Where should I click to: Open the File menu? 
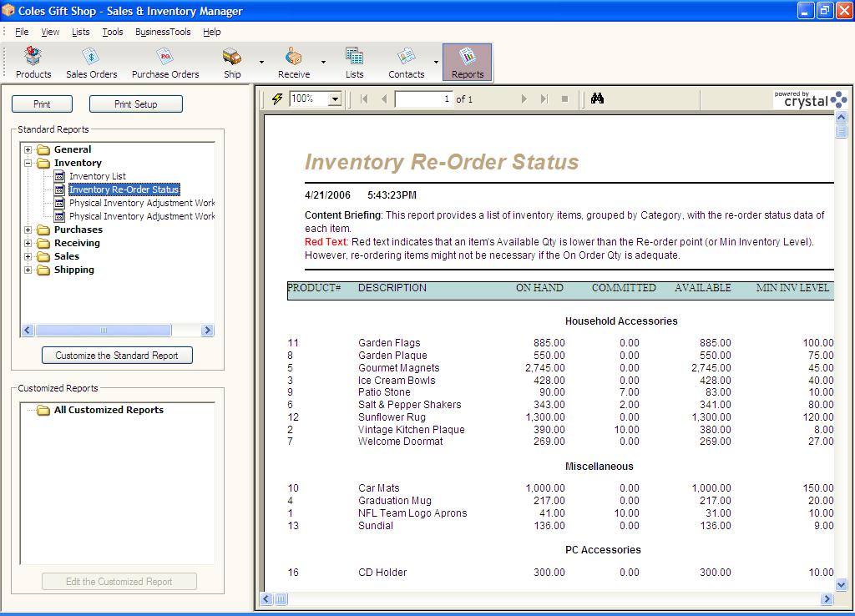point(22,32)
